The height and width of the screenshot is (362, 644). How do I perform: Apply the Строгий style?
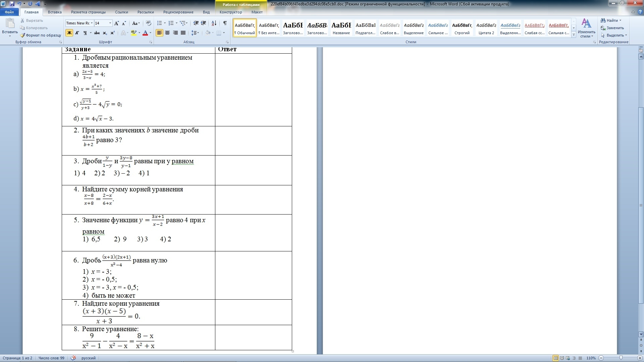click(x=462, y=28)
